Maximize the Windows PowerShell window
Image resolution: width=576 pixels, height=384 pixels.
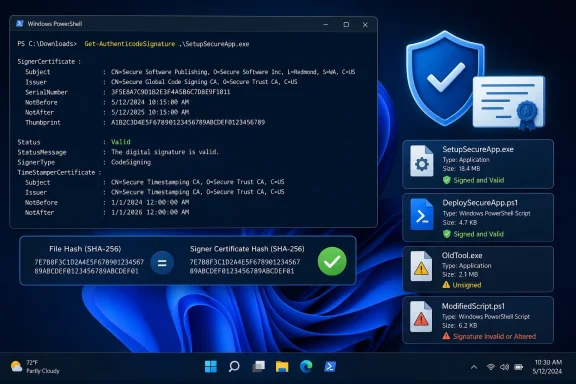pos(346,25)
